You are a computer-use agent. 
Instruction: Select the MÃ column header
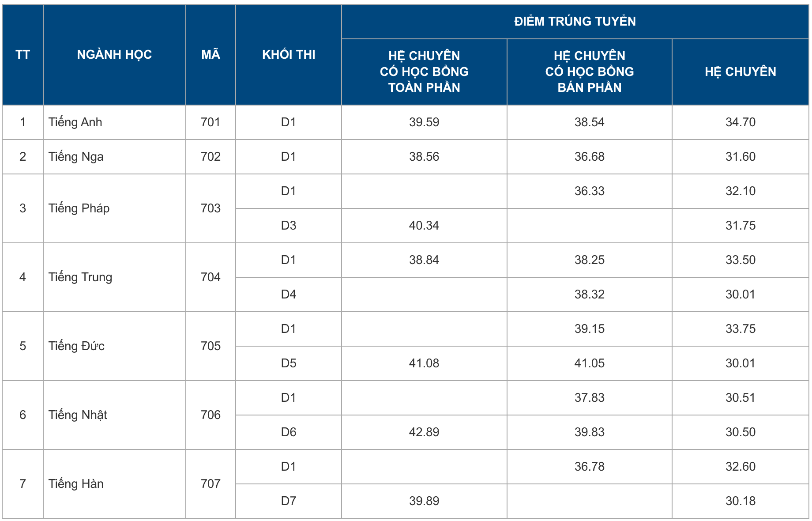coord(211,54)
